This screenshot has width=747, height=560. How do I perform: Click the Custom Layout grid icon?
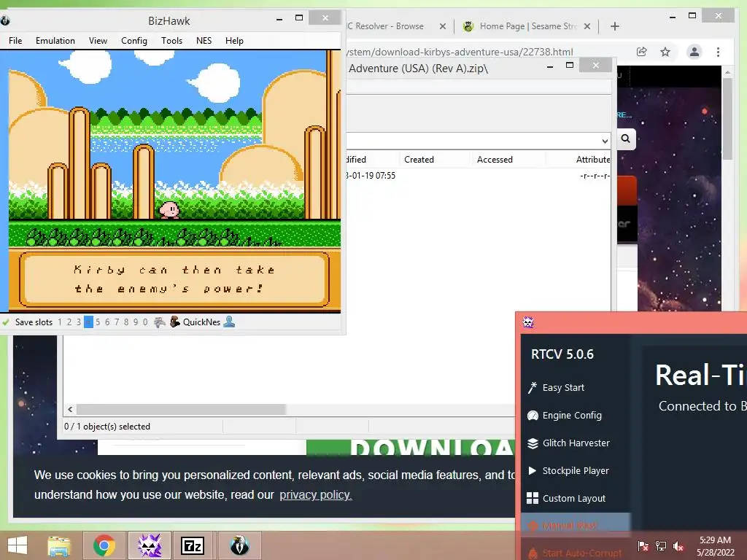pos(532,498)
